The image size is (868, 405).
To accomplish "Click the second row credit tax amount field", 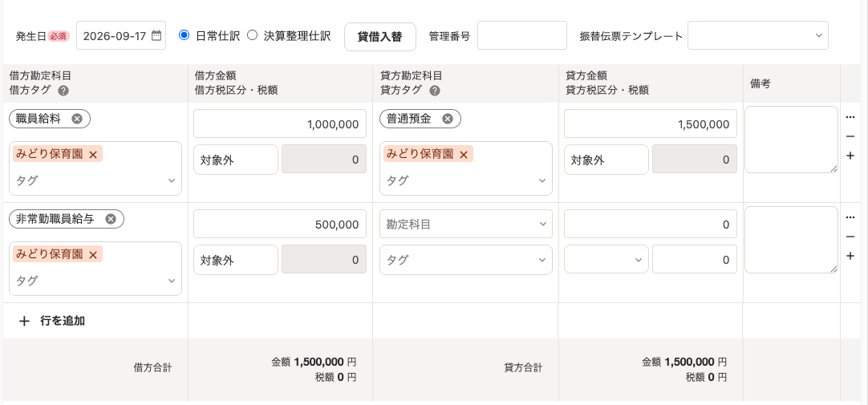I will 694,260.
